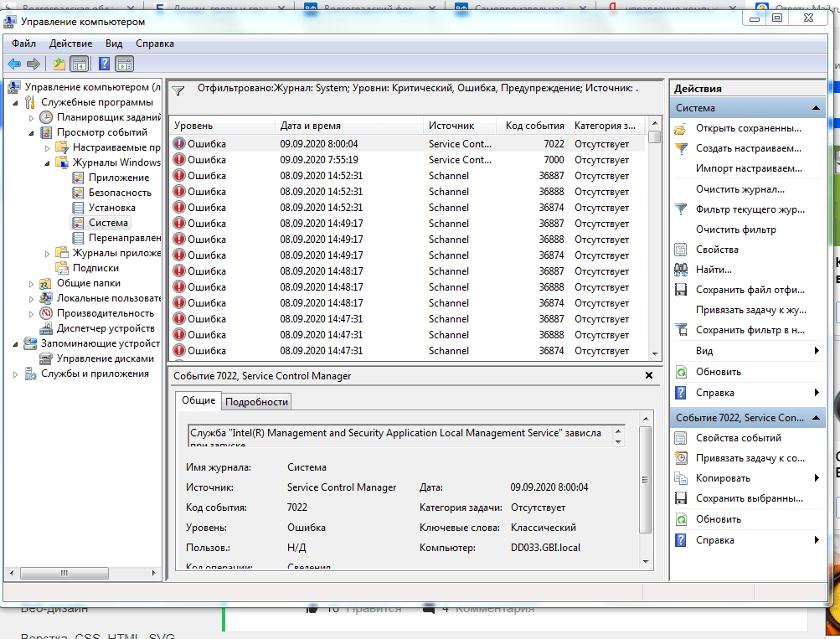Open Диспетчер устройств in the tree
Image resolution: width=840 pixels, height=639 pixels.
tap(106, 328)
